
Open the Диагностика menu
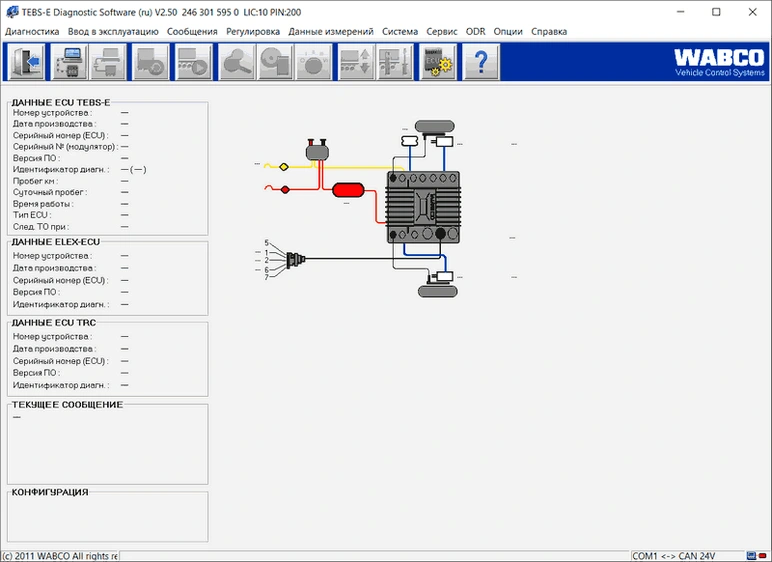(32, 32)
